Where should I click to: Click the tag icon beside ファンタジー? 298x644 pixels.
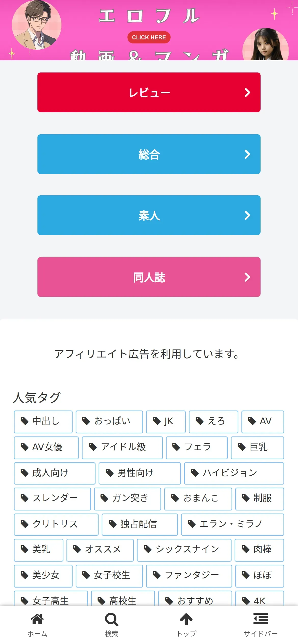coord(157,575)
